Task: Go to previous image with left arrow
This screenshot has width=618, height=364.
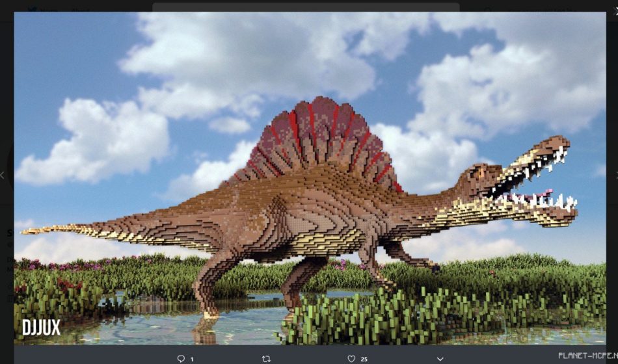Action: point(3,175)
